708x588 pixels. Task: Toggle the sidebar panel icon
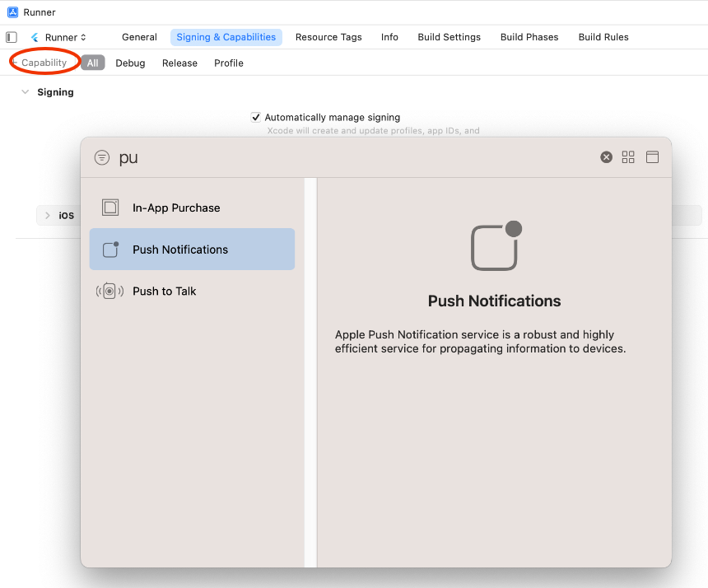12,37
